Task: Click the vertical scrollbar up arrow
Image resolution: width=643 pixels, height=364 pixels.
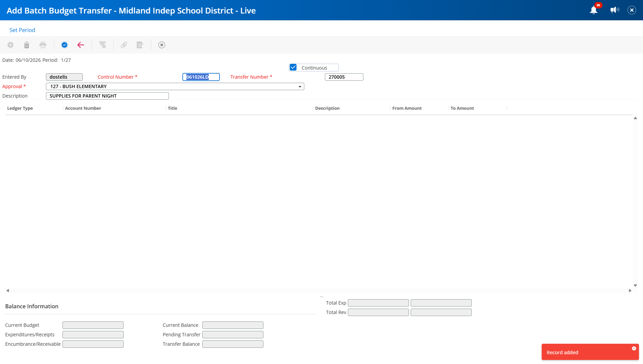Action: point(635,118)
